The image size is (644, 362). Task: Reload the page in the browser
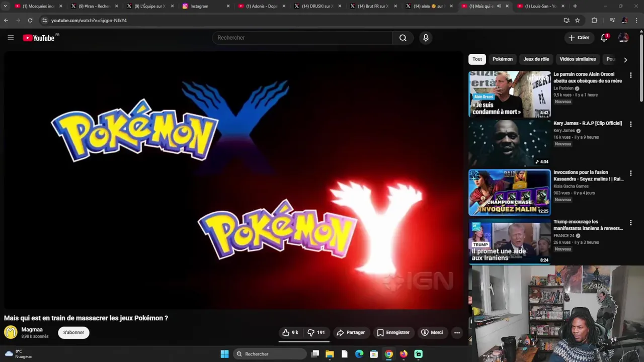(x=30, y=20)
